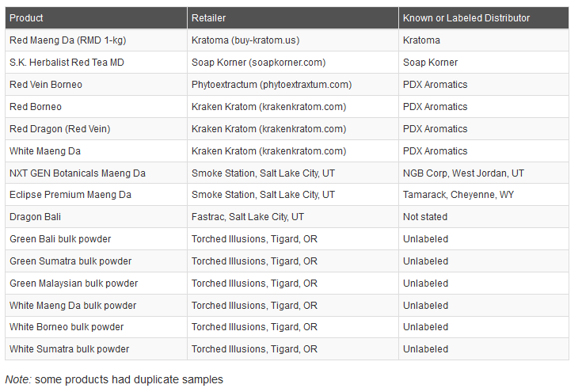Click Kratoma (buy-kratom.us) retailer text
The height and width of the screenshot is (392, 582).
click(x=245, y=40)
